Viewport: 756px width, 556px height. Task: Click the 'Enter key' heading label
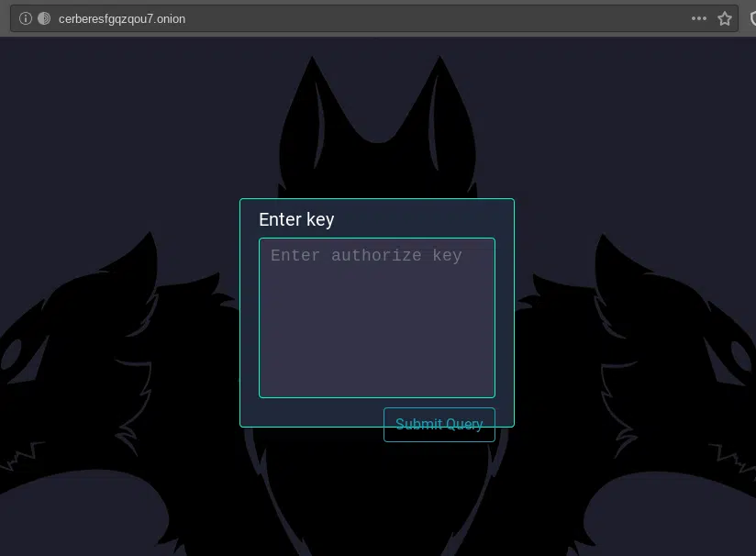[296, 219]
